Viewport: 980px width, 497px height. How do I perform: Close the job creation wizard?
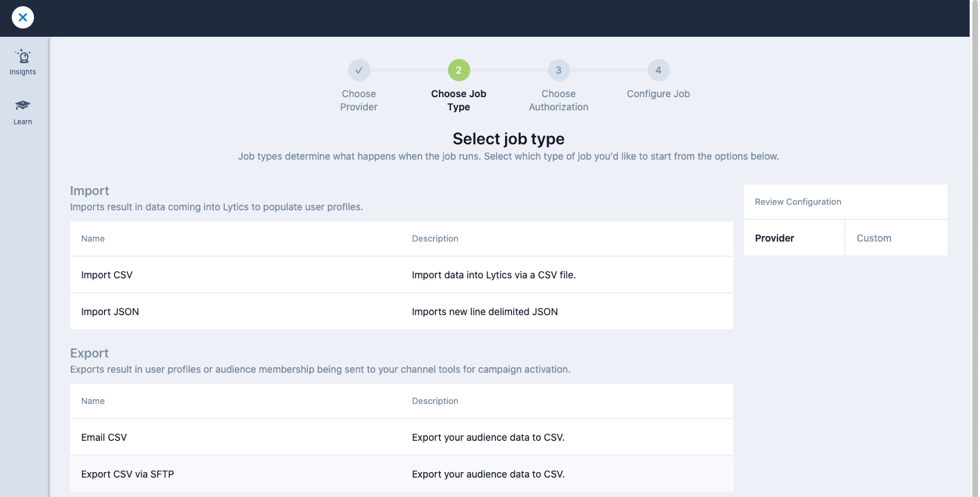(x=22, y=17)
